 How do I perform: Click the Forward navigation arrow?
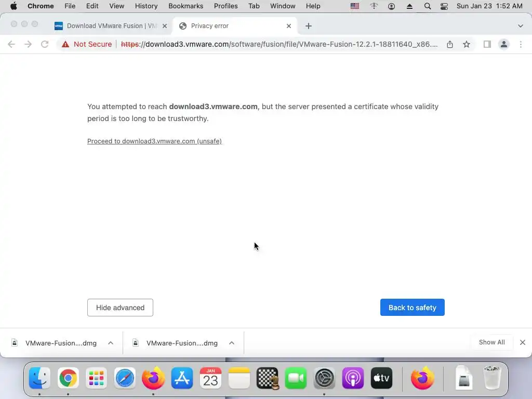click(28, 44)
